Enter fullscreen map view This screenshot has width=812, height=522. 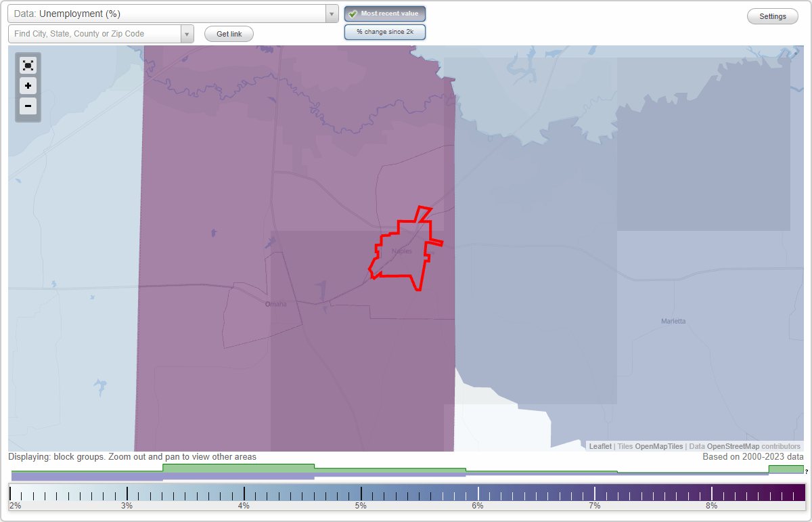(x=28, y=65)
